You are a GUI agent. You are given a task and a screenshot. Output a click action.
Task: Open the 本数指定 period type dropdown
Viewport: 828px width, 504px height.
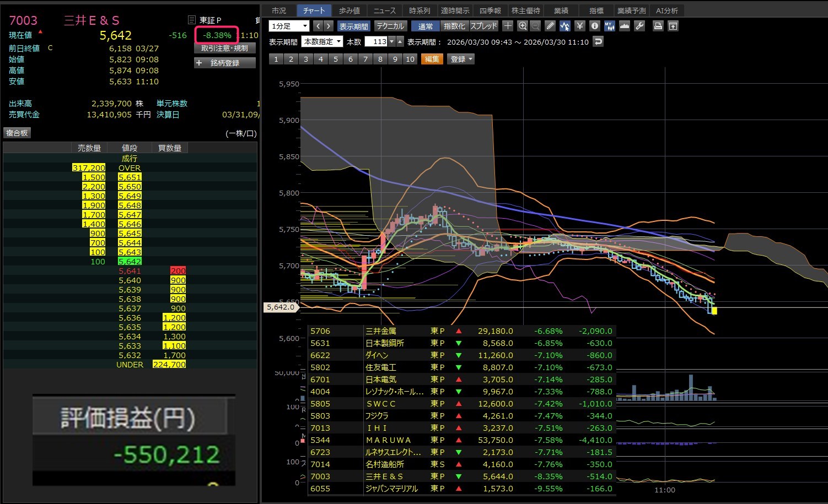coord(322,42)
